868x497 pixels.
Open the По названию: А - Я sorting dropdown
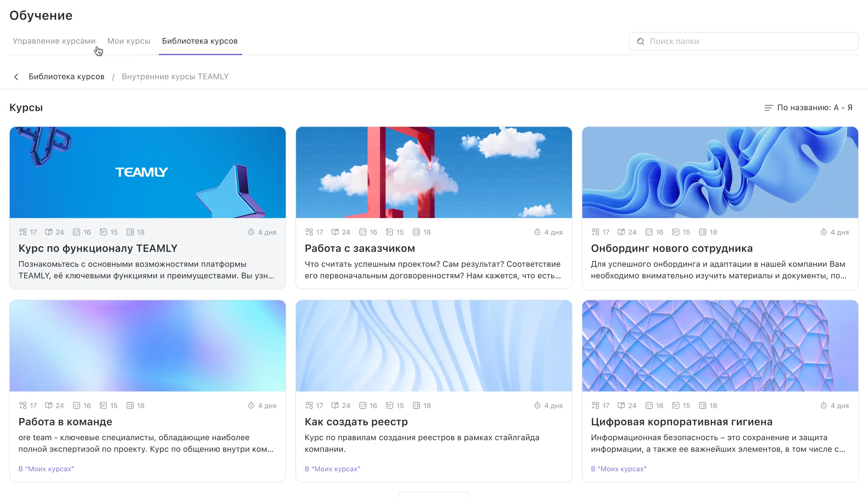[x=814, y=108]
